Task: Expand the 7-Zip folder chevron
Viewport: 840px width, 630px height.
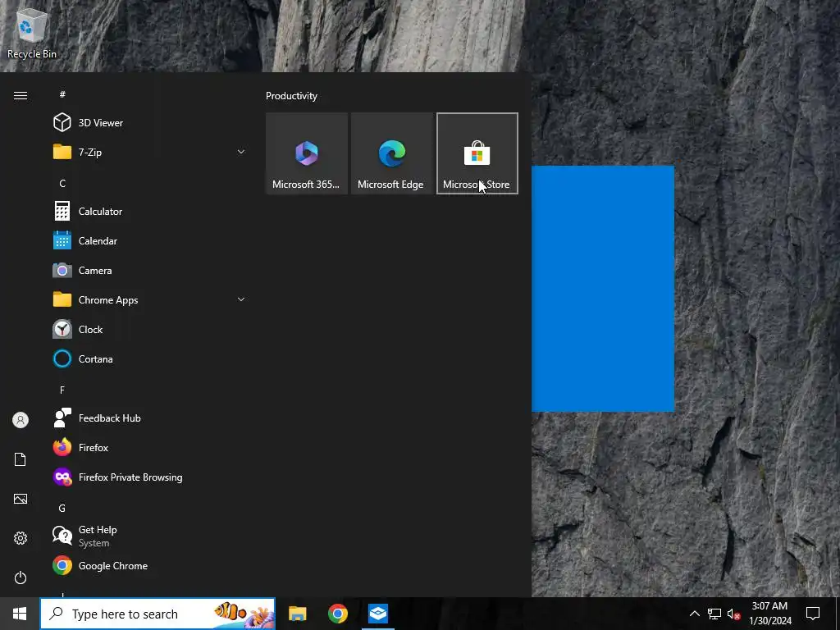Action: pos(241,152)
